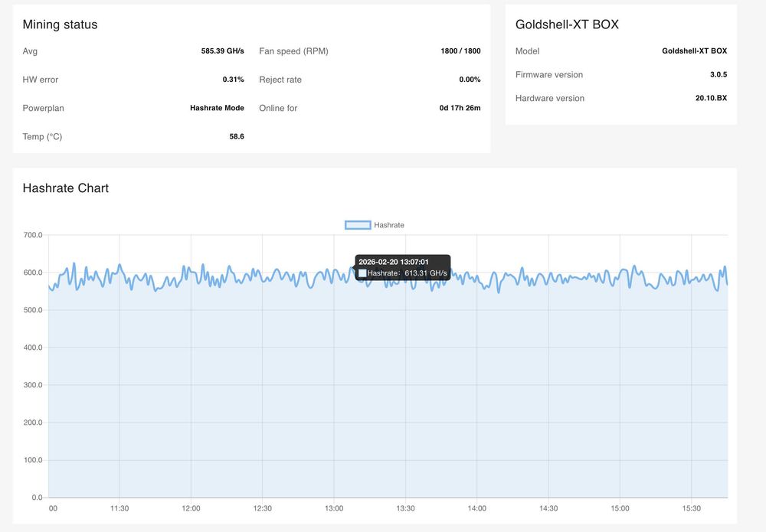Image resolution: width=766 pixels, height=532 pixels.
Task: Click the chart tooltip timestamp 2026-02-20 13:07:01
Action: pos(394,262)
